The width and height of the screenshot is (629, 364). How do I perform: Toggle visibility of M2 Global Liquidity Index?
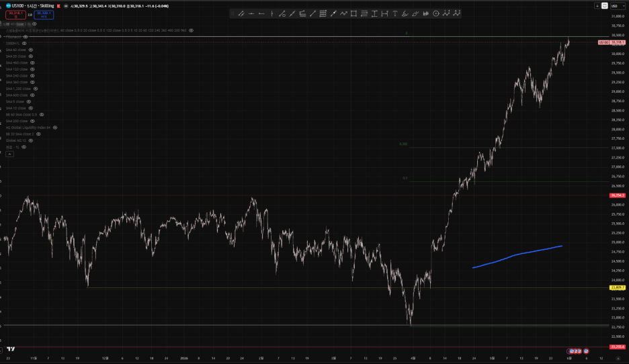pyautogui.click(x=55, y=128)
